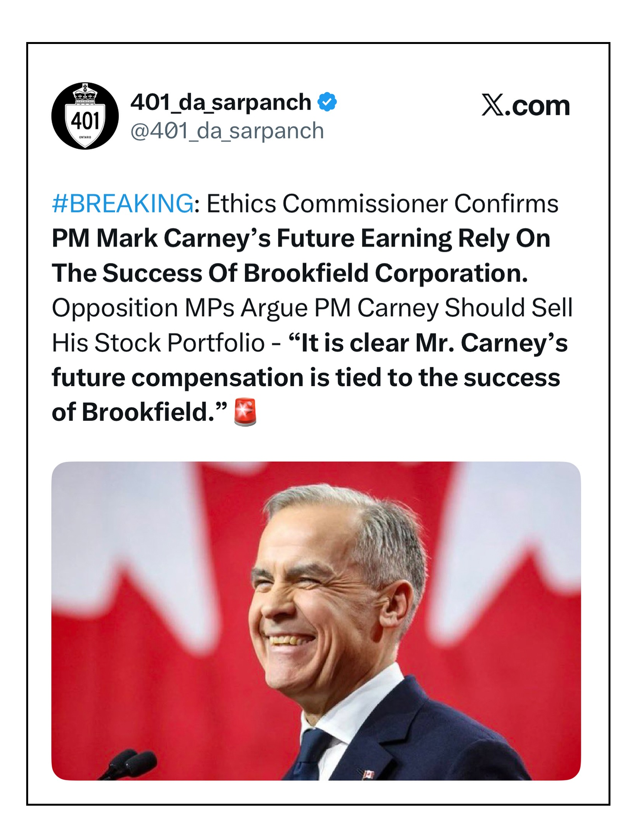Click the blue verified checkmark badge
644x840 pixels.
[x=327, y=102]
